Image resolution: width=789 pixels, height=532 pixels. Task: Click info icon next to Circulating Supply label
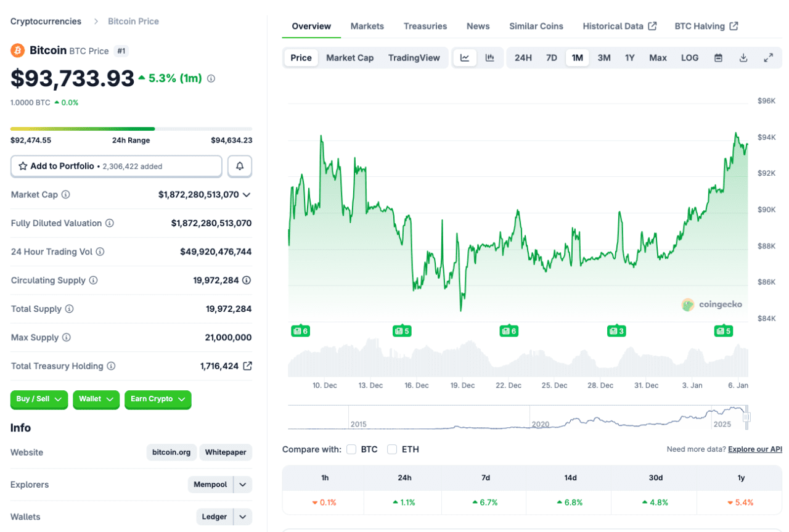pyautogui.click(x=93, y=280)
